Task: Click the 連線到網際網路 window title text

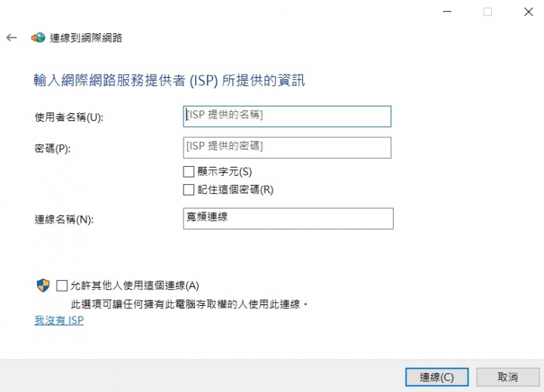Action: point(86,38)
